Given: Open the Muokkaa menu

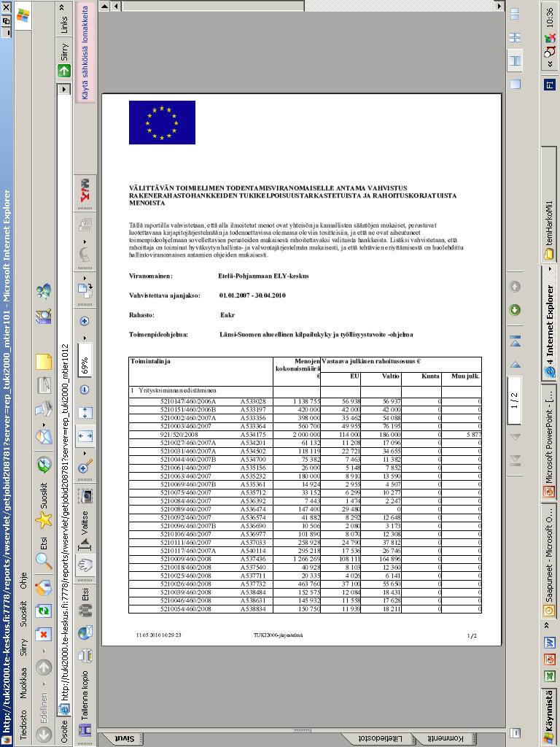Looking at the screenshot, I should point(23,684).
